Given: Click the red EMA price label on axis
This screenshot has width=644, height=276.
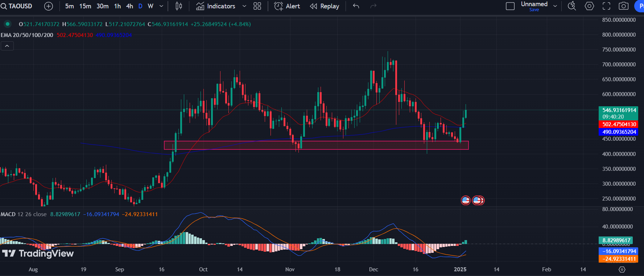Looking at the screenshot, I should click(618, 124).
